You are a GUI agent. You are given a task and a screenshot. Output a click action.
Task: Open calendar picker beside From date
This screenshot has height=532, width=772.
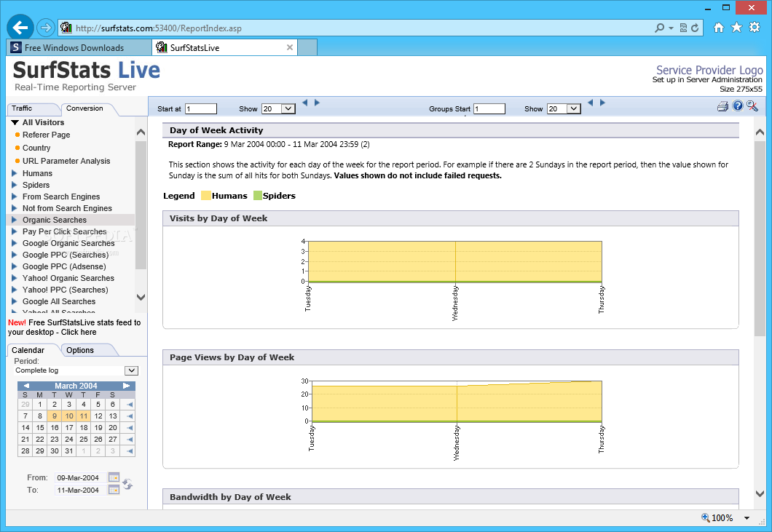tap(114, 477)
